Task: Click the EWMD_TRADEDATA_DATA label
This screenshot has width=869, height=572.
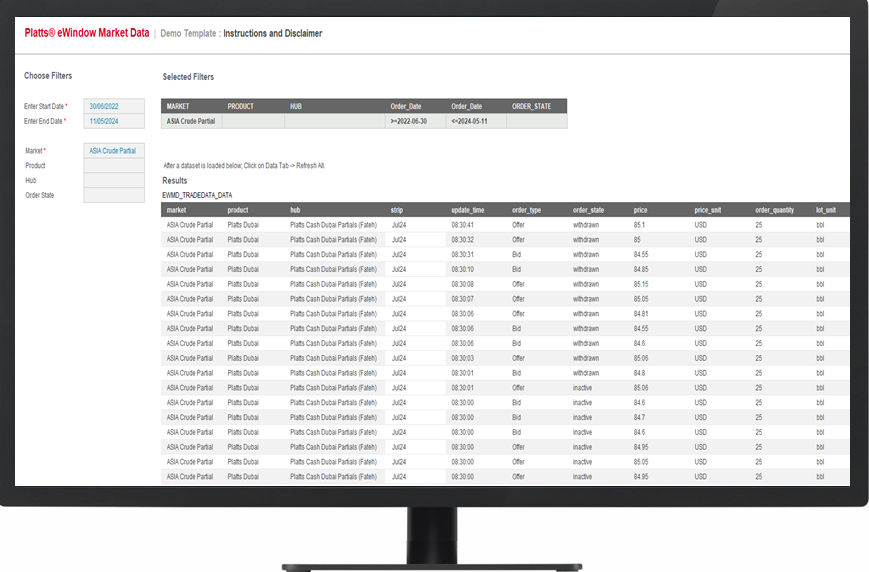Action: click(197, 195)
